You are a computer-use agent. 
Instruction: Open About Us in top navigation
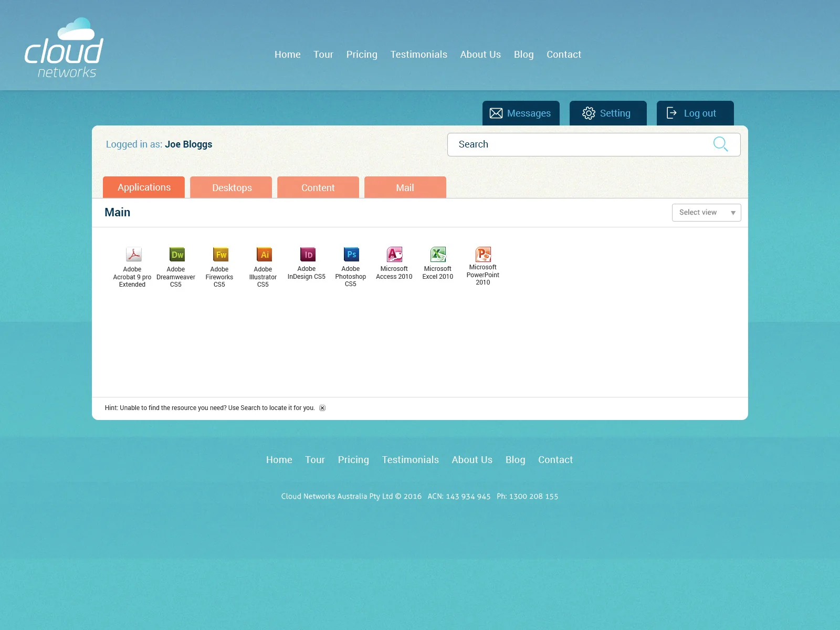pyautogui.click(x=480, y=55)
